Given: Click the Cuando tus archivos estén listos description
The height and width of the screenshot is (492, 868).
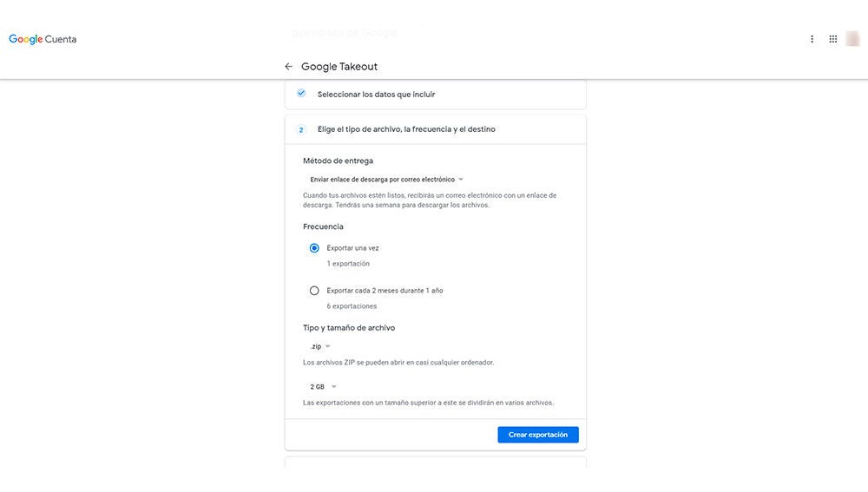Looking at the screenshot, I should (x=430, y=200).
